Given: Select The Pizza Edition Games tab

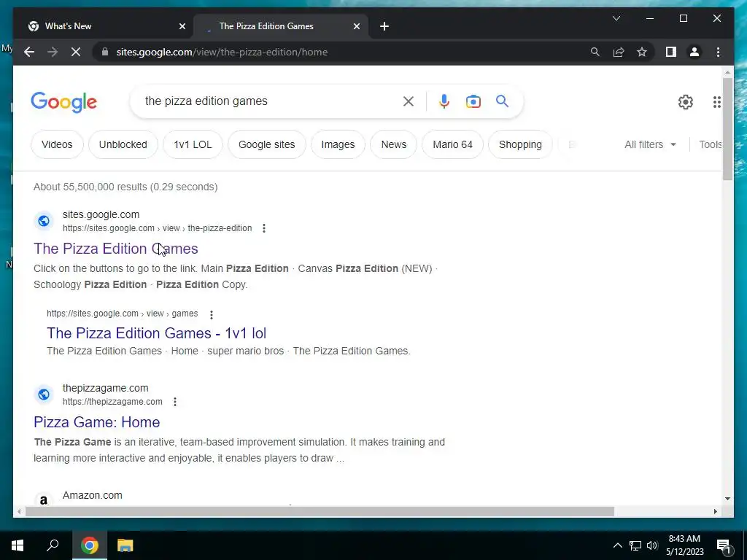Looking at the screenshot, I should click(280, 26).
